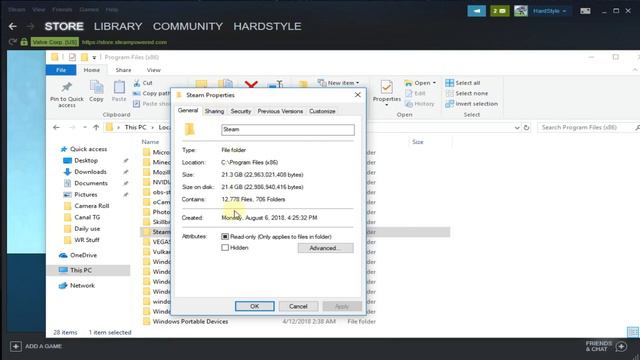Switch to the View ribbon tab
Viewport: 640px width, 360px height.
(153, 70)
